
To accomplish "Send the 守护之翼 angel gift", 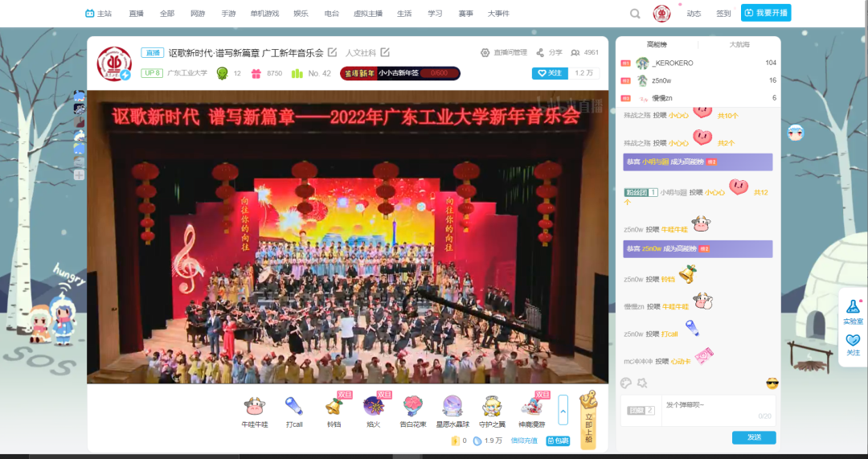I will 492,412.
